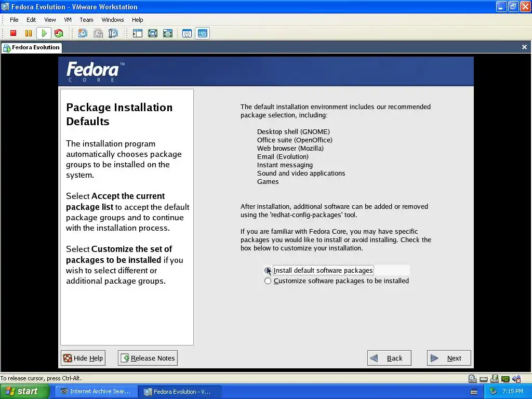Click the Fedora Core logo
532x399 pixels.
(96, 72)
